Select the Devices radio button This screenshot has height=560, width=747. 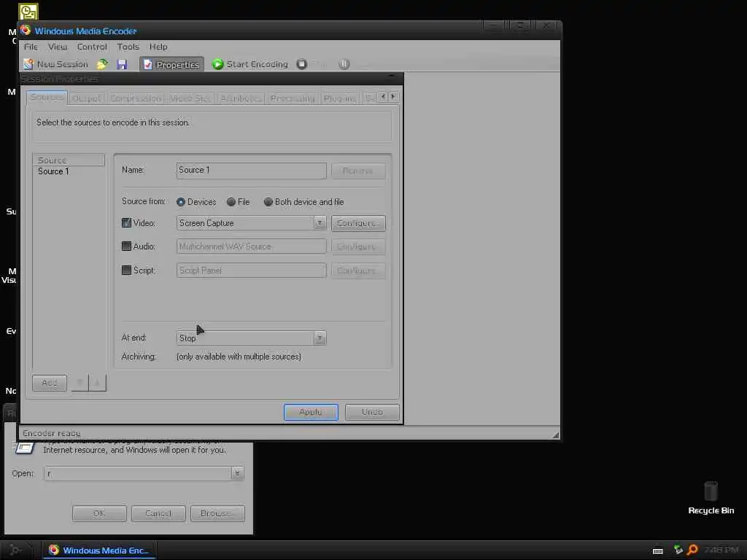click(181, 202)
